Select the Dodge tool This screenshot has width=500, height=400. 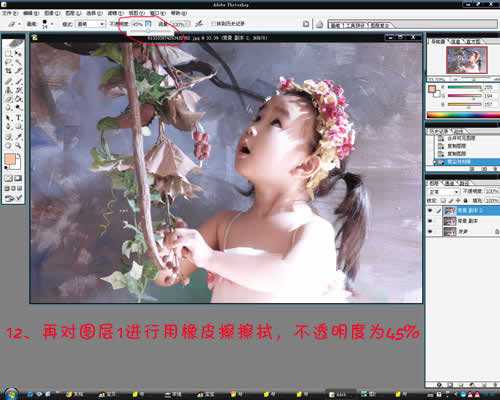click(x=18, y=107)
